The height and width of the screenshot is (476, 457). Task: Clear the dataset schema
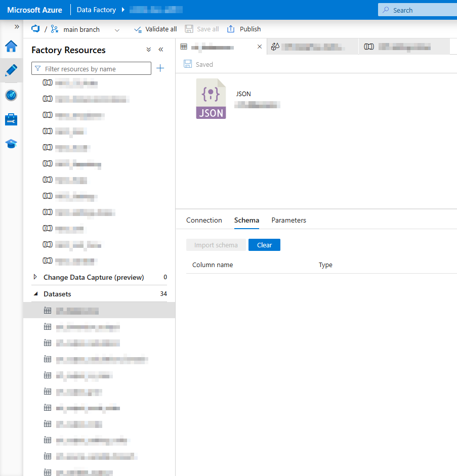click(265, 245)
